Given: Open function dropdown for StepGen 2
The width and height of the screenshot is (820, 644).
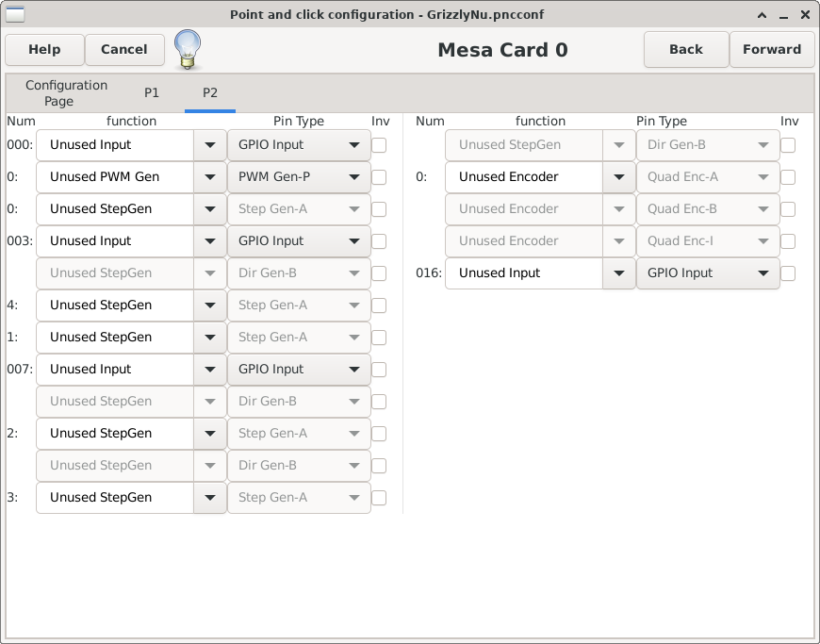Looking at the screenshot, I should click(210, 434).
